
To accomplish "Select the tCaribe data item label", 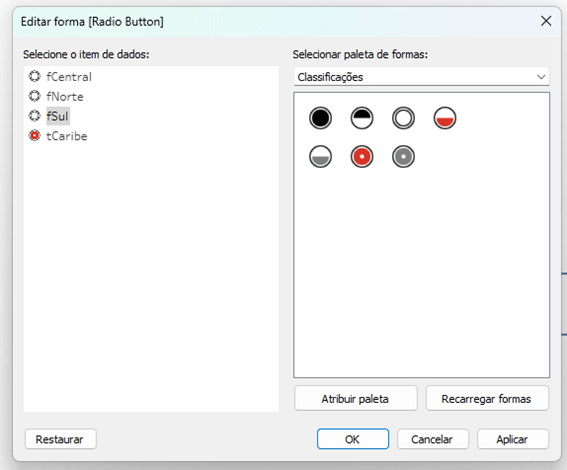I will [67, 136].
